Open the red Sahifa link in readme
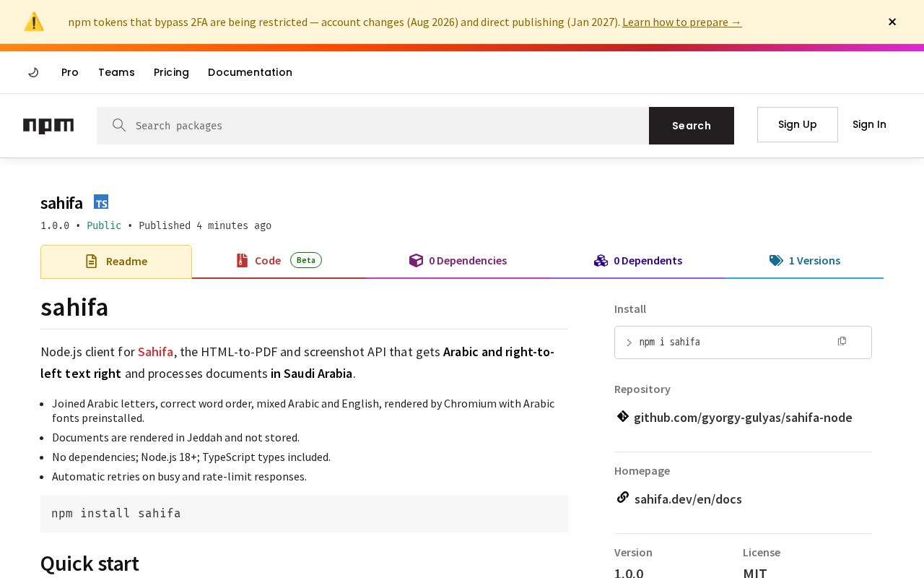924x578 pixels. tap(156, 352)
